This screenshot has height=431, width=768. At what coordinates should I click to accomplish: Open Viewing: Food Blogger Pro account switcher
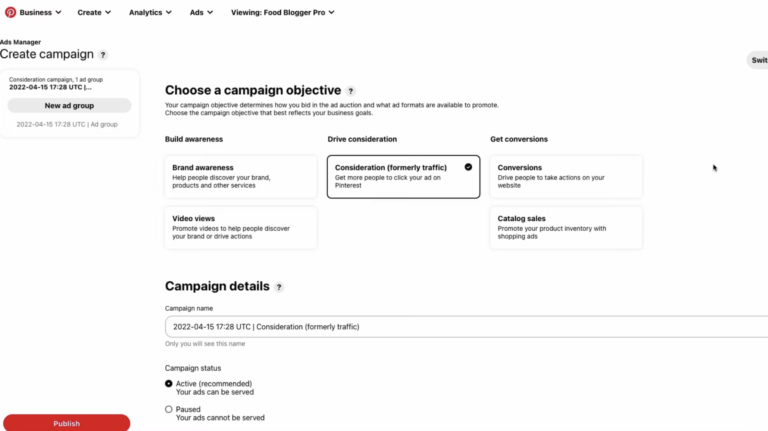pos(283,12)
